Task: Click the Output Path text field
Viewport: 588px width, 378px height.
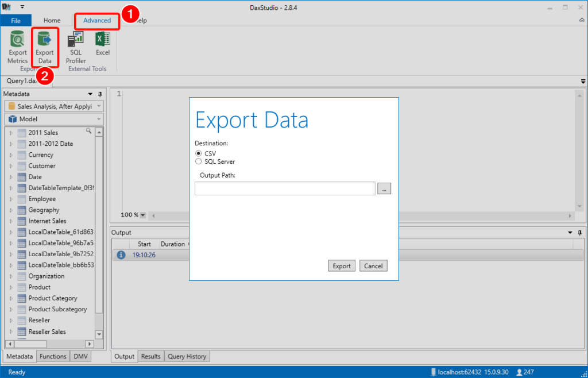Action: [x=285, y=188]
